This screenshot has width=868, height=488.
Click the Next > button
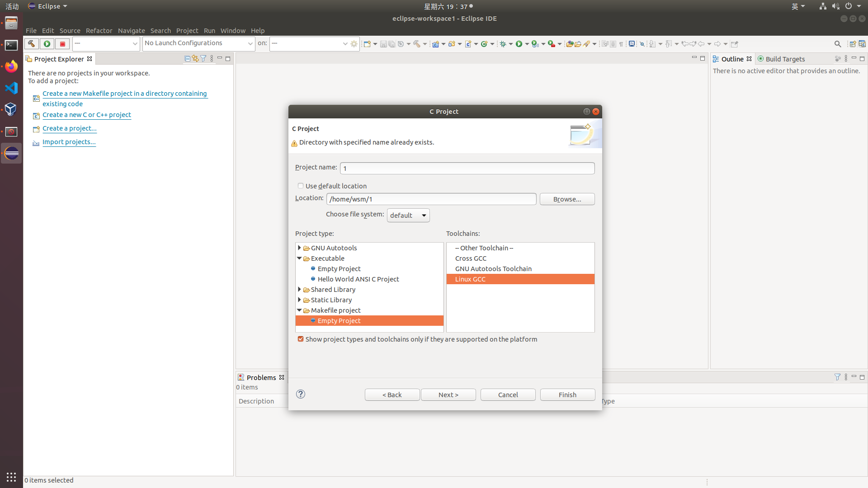448,394
